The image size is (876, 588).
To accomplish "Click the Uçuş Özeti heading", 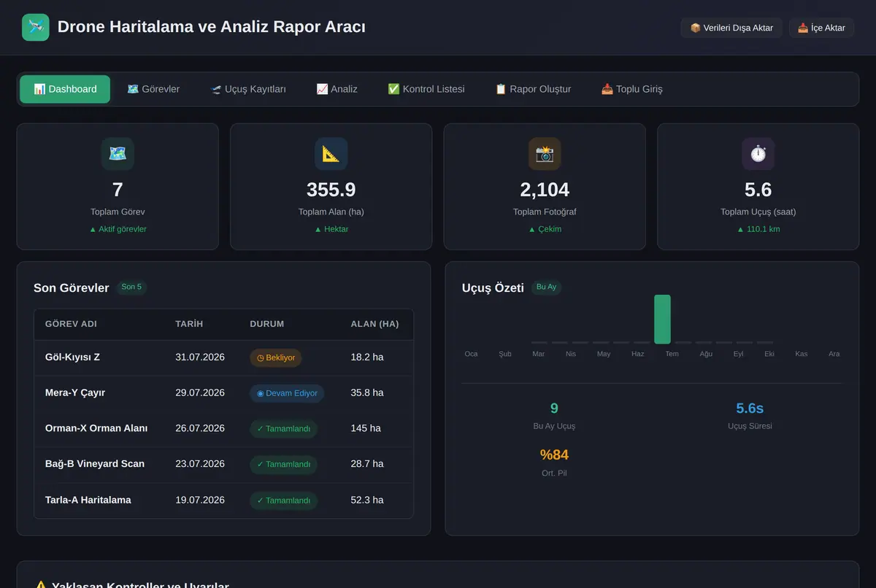I will pyautogui.click(x=493, y=287).
